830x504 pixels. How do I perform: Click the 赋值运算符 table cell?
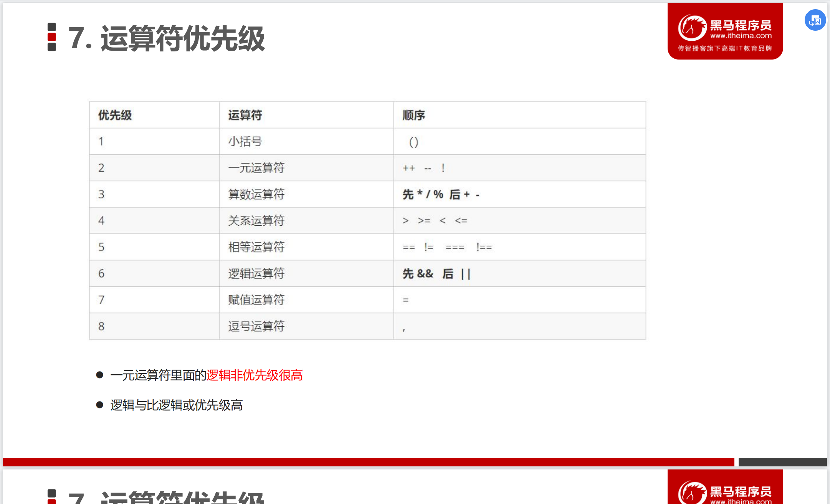(x=306, y=300)
